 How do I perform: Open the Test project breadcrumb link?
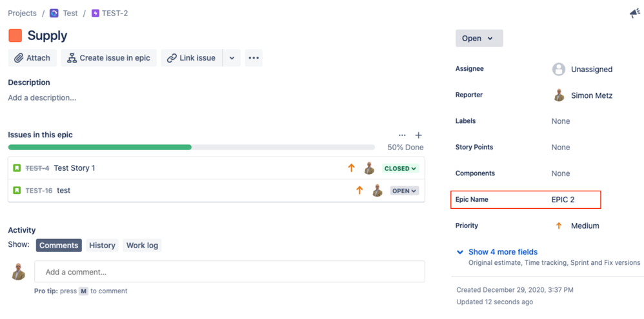70,14
